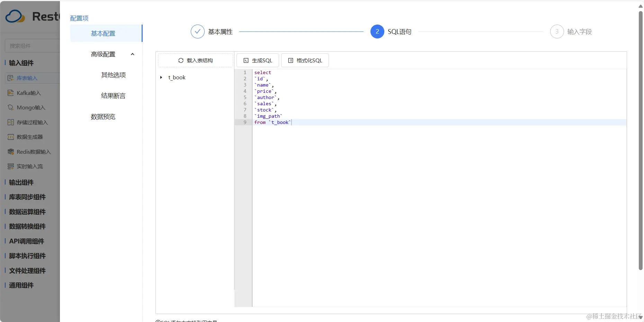Screen dimensions: 644x322
Task: Open the 数据预览 menu item
Action: pos(103,116)
